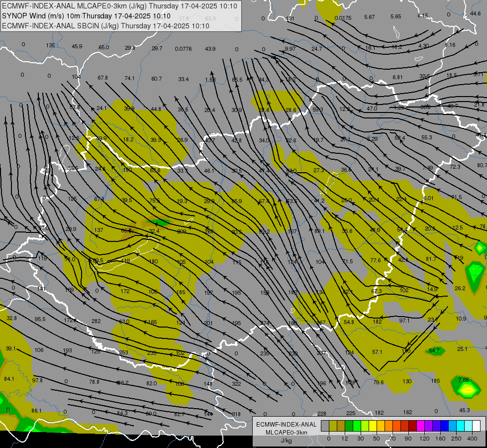Click the map value 44.6

tap(476, 13)
